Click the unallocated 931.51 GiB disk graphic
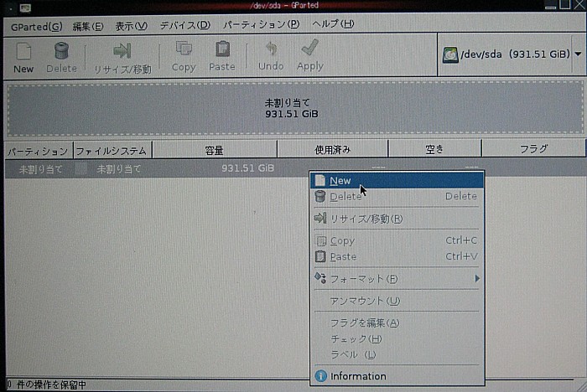Viewport: 587px width, 392px height. [292, 109]
